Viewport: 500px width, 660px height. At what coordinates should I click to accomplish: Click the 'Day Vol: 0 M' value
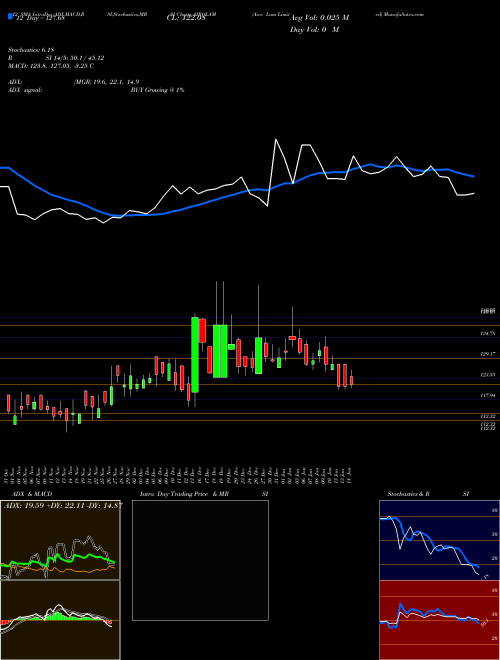(x=314, y=30)
